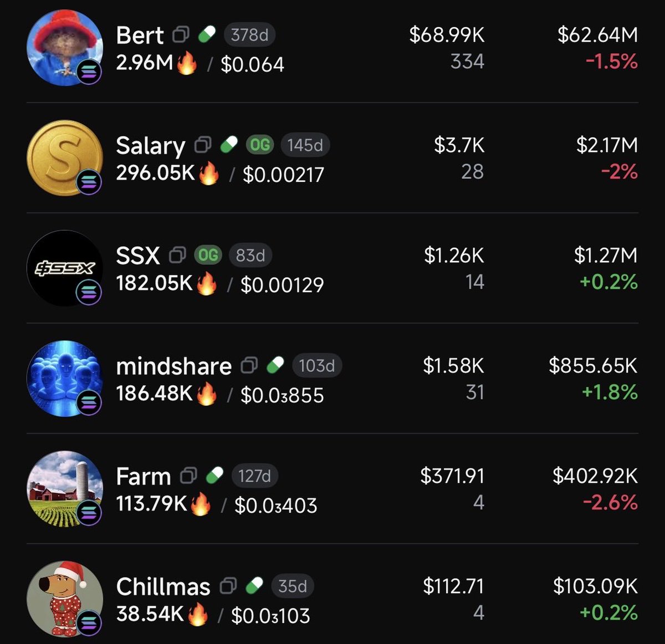
Task: Click the pill icon beside Bert
Action: tap(207, 35)
